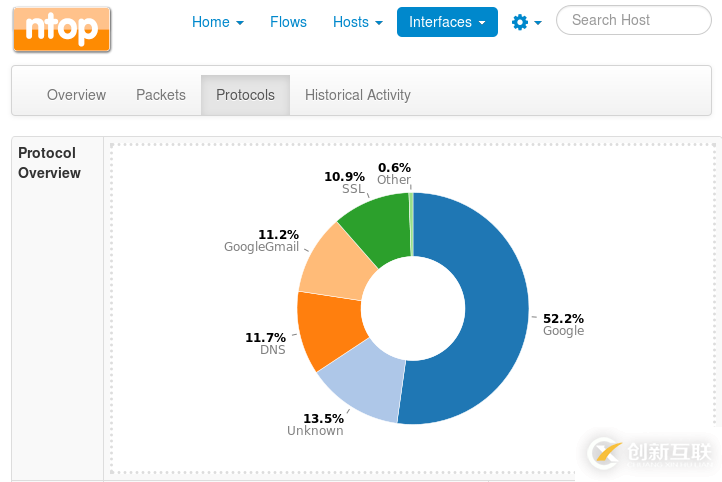Select the Protocols tab
This screenshot has height=482, width=722.
tap(245, 95)
